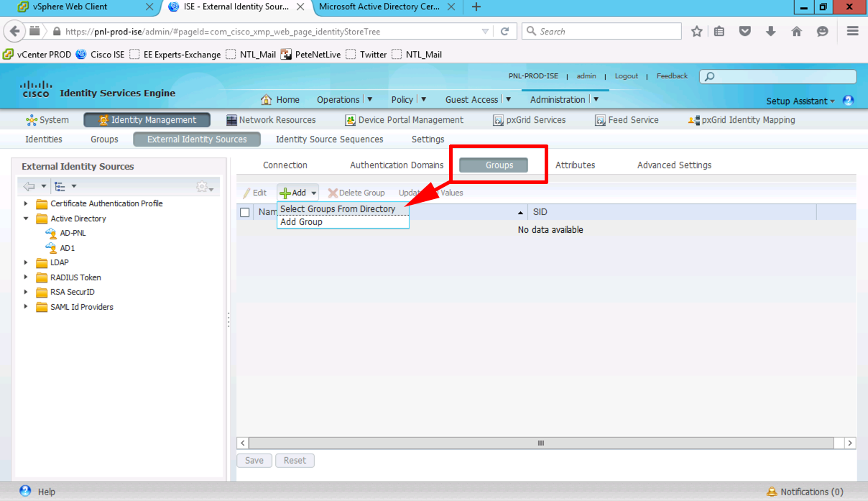Choose Select Groups From Directory
Viewport: 868px width, 501px height.
click(343, 209)
